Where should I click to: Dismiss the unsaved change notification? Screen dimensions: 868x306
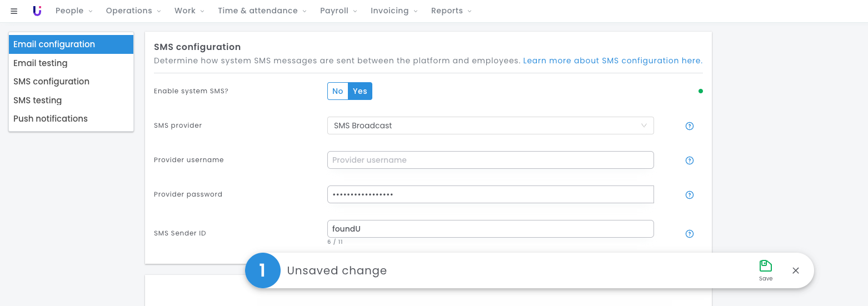click(x=796, y=270)
